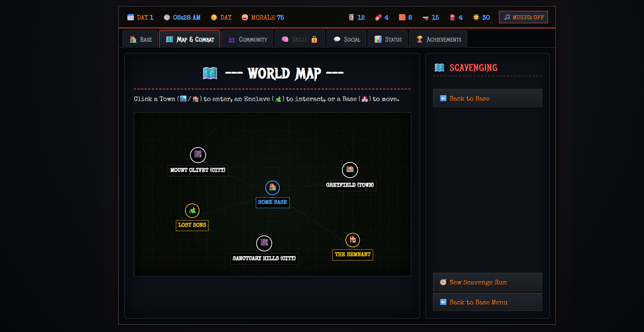Open the Achievements tab
This screenshot has width=644, height=332.
point(438,39)
